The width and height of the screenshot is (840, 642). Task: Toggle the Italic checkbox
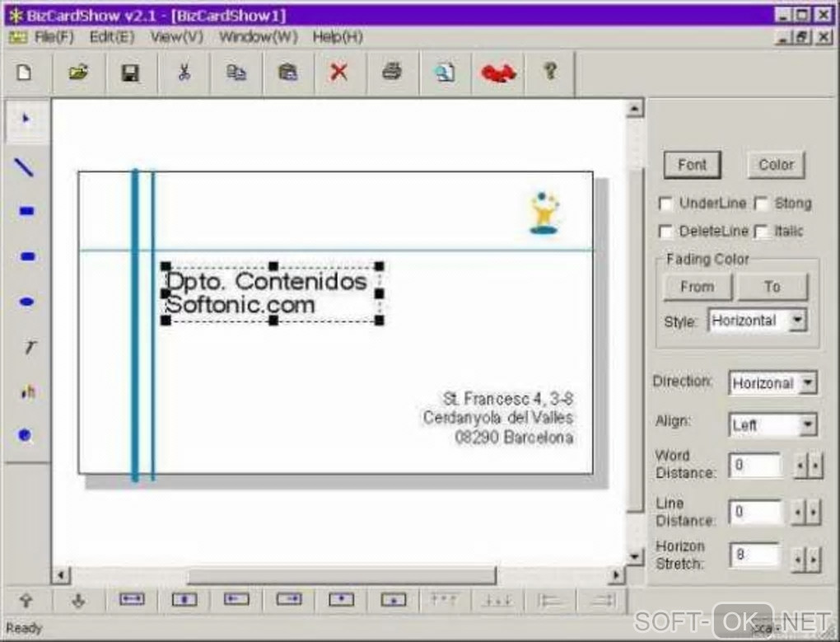pyautogui.click(x=761, y=232)
